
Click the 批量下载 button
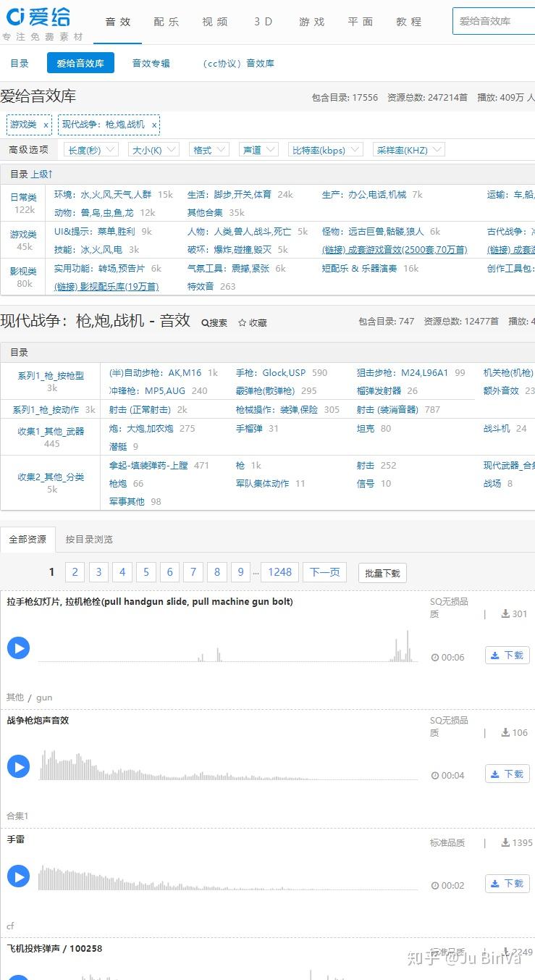click(x=382, y=573)
